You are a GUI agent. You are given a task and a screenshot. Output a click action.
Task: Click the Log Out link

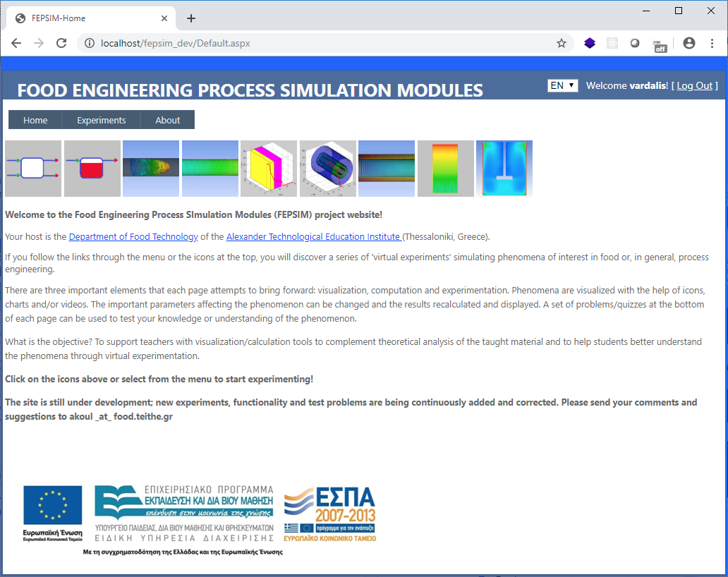(695, 85)
